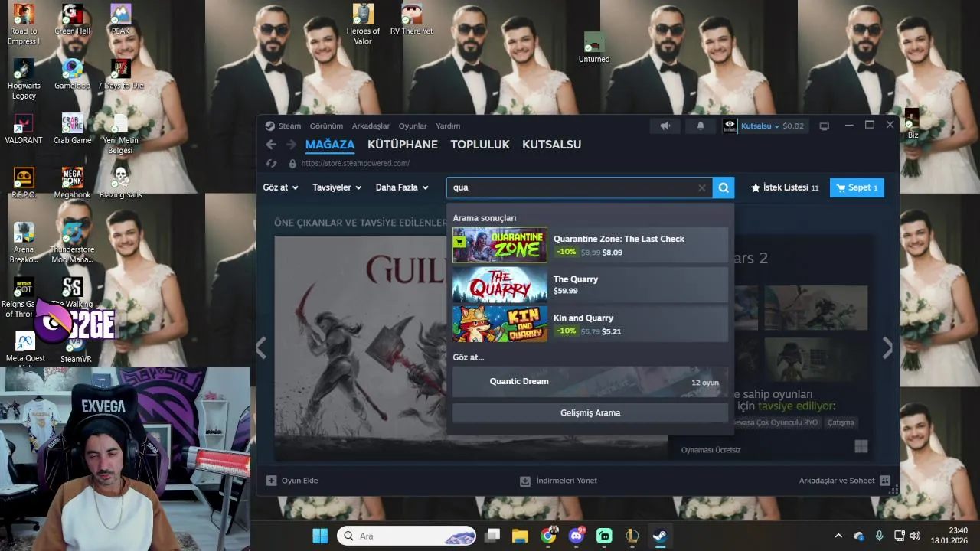Reload the store page with refresh icon
Viewport: 980px width, 551px height.
pyautogui.click(x=271, y=163)
